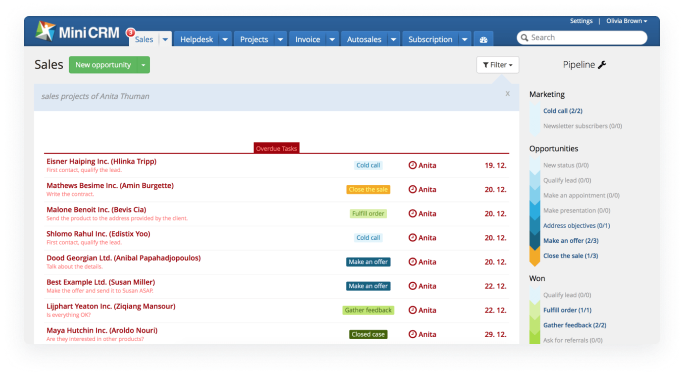This screenshot has height=376, width=684.
Task: Click the search magnifier icon
Action: click(524, 38)
